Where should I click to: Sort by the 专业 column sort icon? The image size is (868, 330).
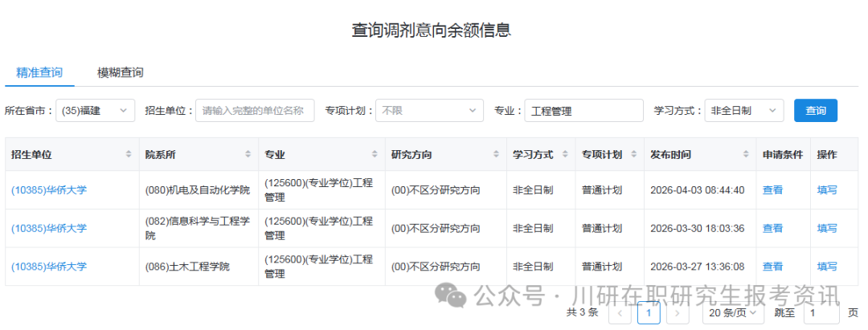(375, 154)
